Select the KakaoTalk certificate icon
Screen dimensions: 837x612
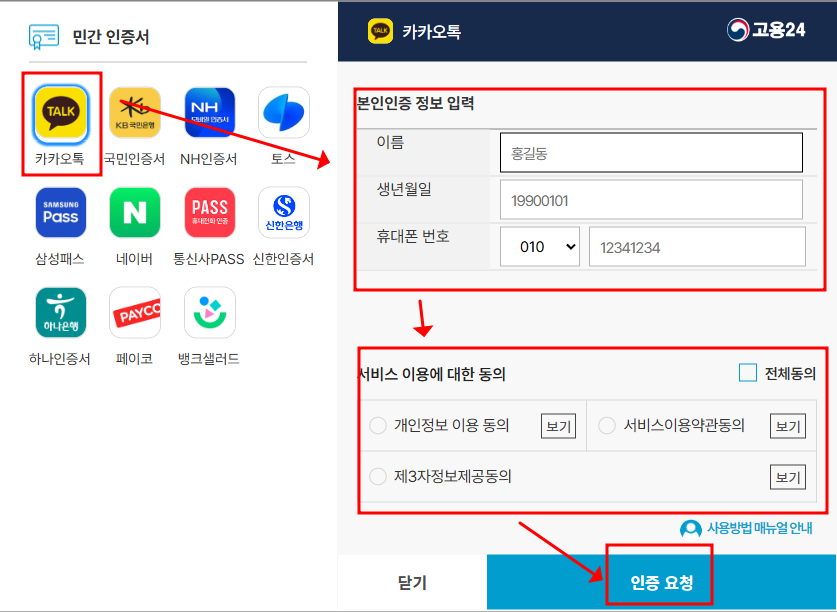(x=60, y=113)
